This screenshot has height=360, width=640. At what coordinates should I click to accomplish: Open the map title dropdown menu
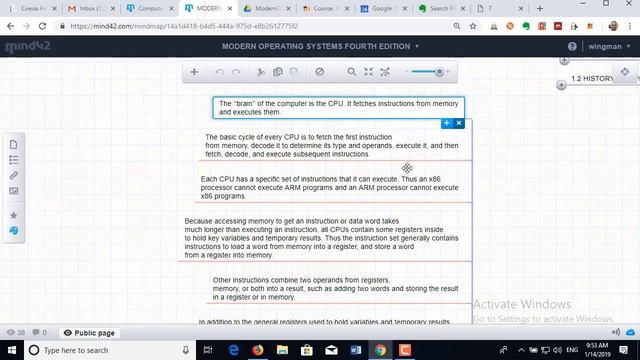pyautogui.click(x=417, y=47)
